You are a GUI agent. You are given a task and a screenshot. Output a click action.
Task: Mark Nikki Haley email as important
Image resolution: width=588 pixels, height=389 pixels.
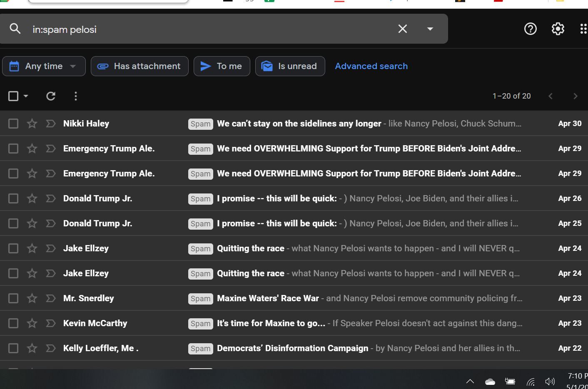(x=51, y=124)
